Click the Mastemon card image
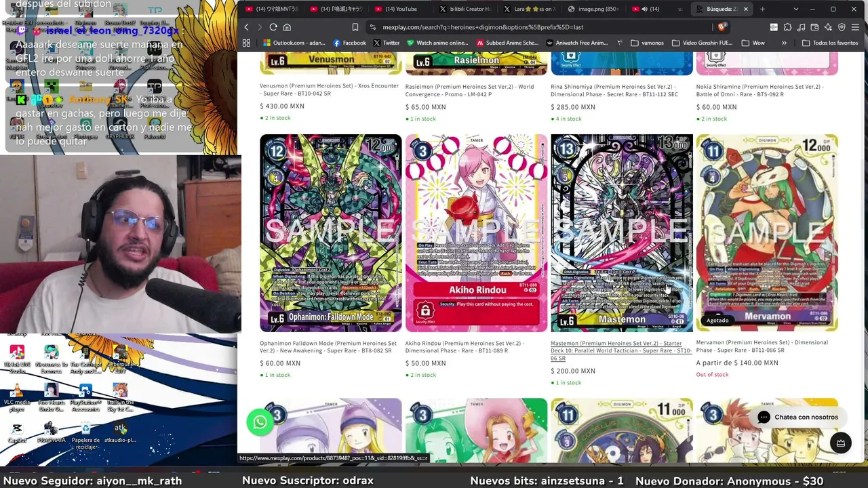Screen dimensions: 868x488 [x=622, y=232]
